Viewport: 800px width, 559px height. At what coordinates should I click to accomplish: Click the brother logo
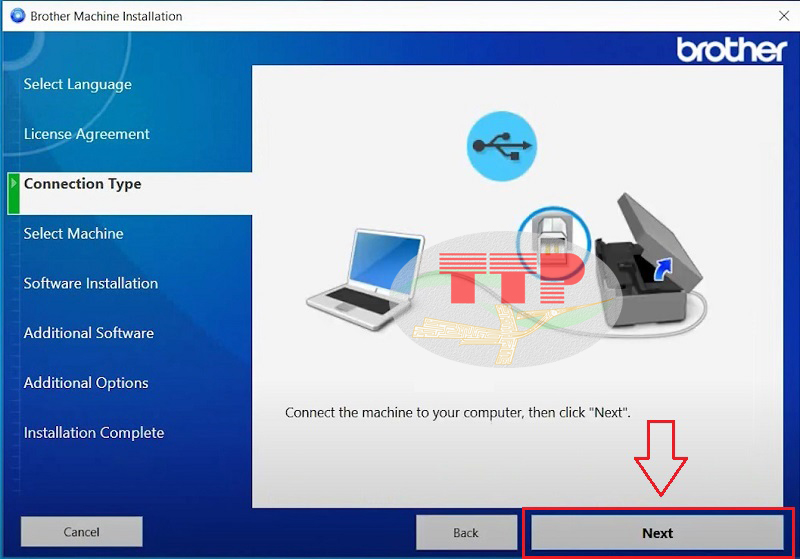[731, 50]
